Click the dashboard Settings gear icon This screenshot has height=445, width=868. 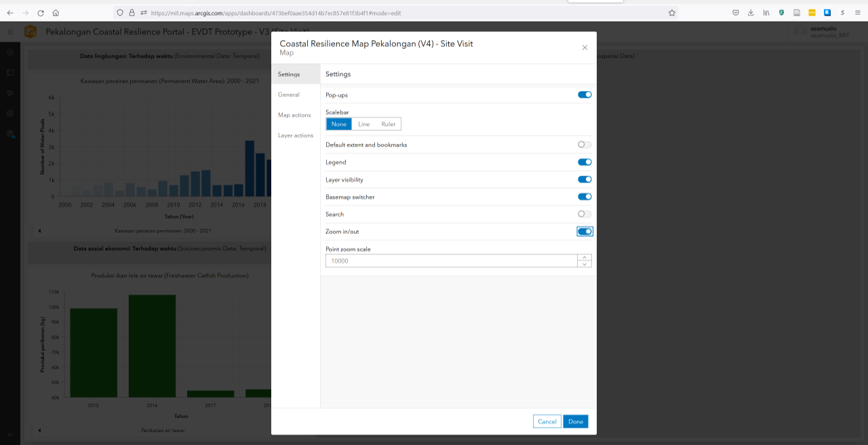pos(9,113)
